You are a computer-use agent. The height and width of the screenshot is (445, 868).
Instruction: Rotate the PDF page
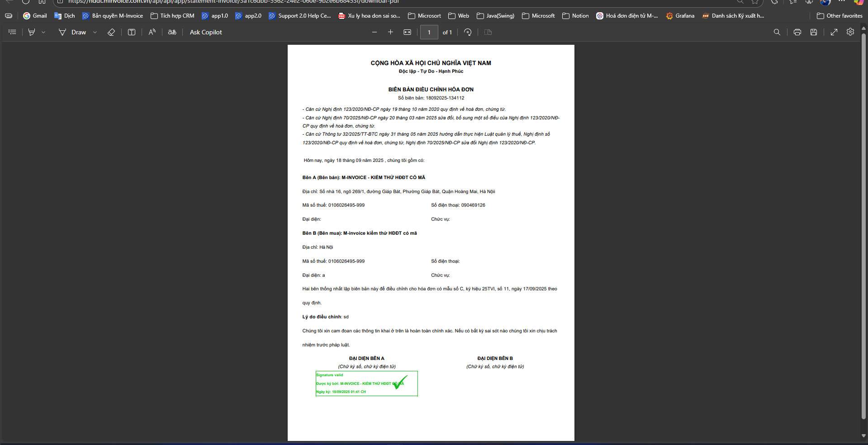pos(468,32)
